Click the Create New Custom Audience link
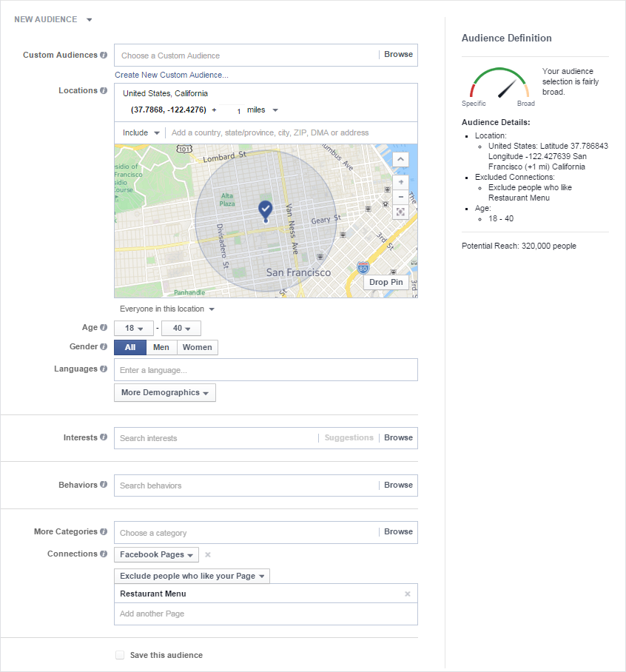This screenshot has width=626, height=672. pyautogui.click(x=171, y=74)
